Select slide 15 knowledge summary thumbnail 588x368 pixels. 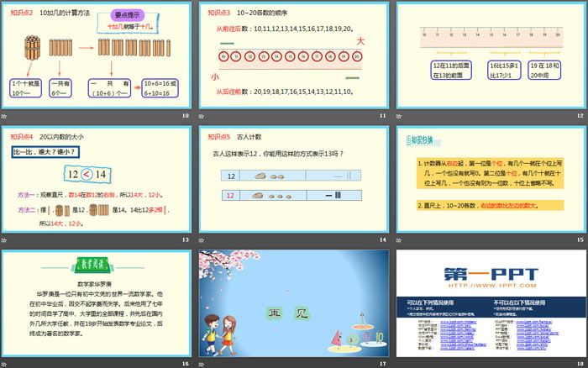click(491, 179)
